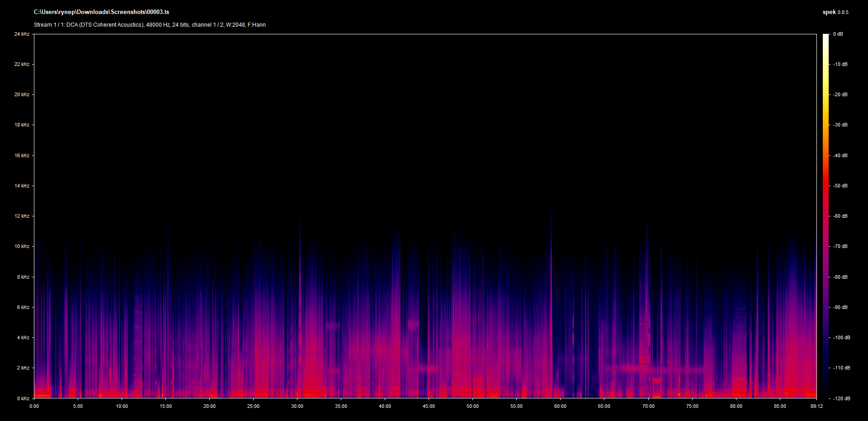868x421 pixels.
Task: Click the file path 00003.ts title
Action: (x=101, y=12)
